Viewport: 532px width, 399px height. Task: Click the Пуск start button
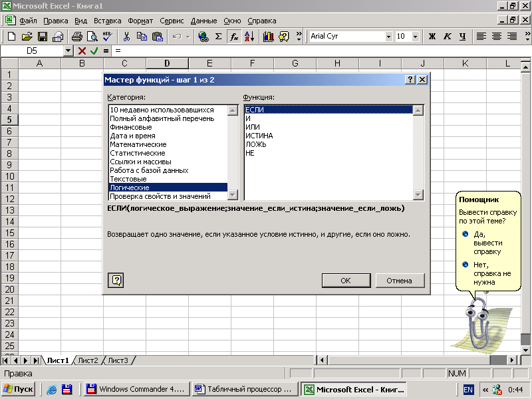click(x=19, y=389)
